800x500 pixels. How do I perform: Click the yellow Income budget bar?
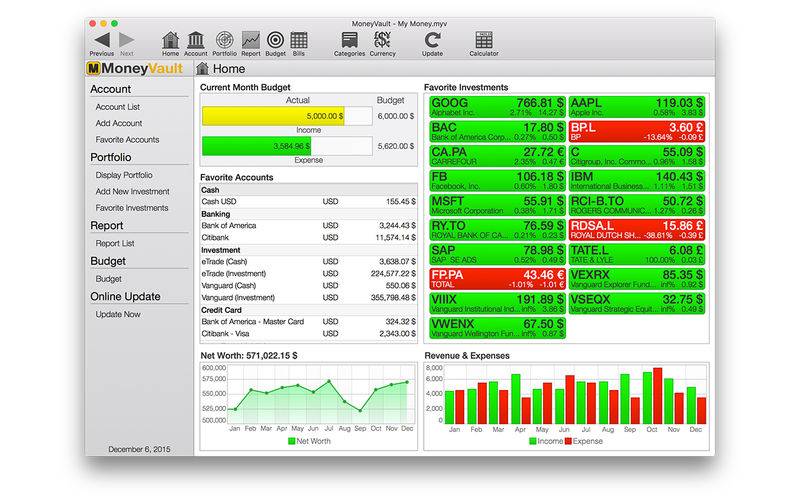point(274,116)
